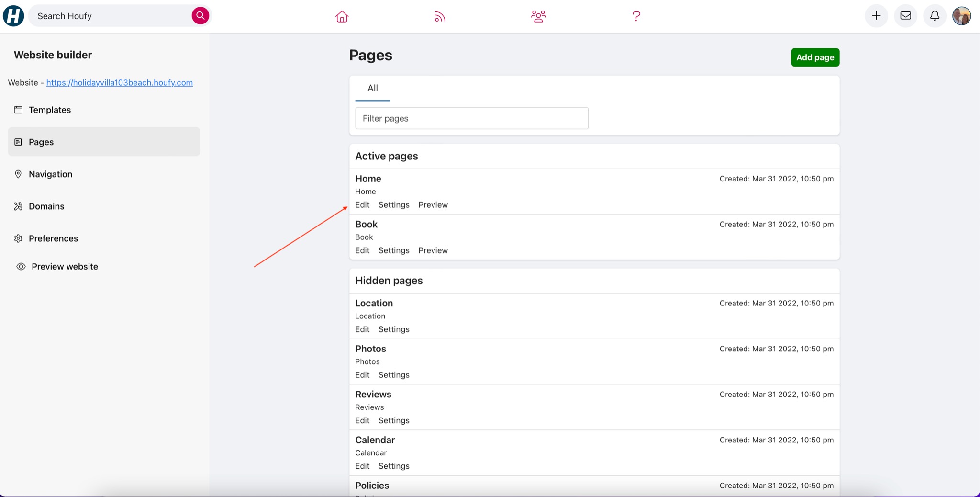The width and height of the screenshot is (980, 497).
Task: Click the magenta search magnifier button
Action: 200,16
